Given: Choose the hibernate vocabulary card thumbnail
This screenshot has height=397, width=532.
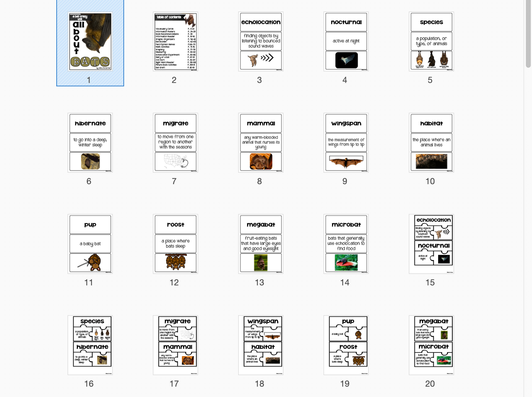Looking at the screenshot, I should pyautogui.click(x=90, y=143).
